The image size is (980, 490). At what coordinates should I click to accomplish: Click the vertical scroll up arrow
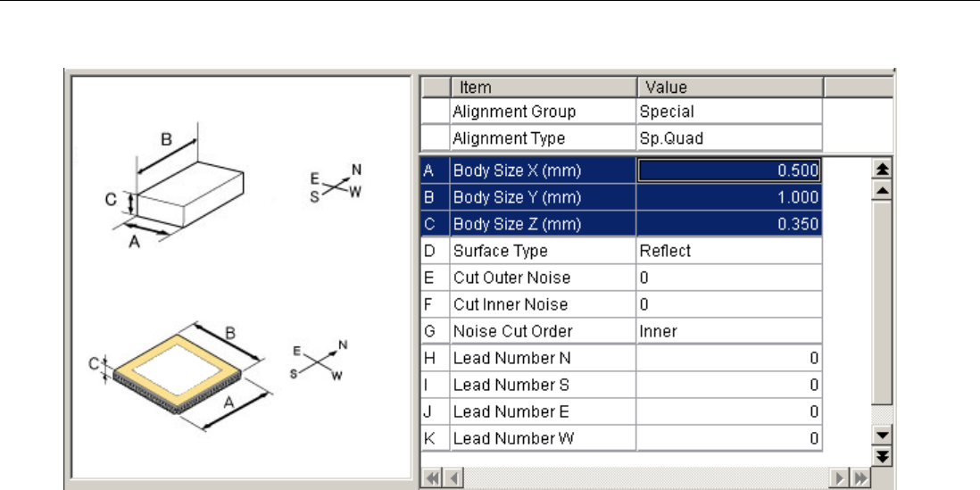tap(882, 189)
